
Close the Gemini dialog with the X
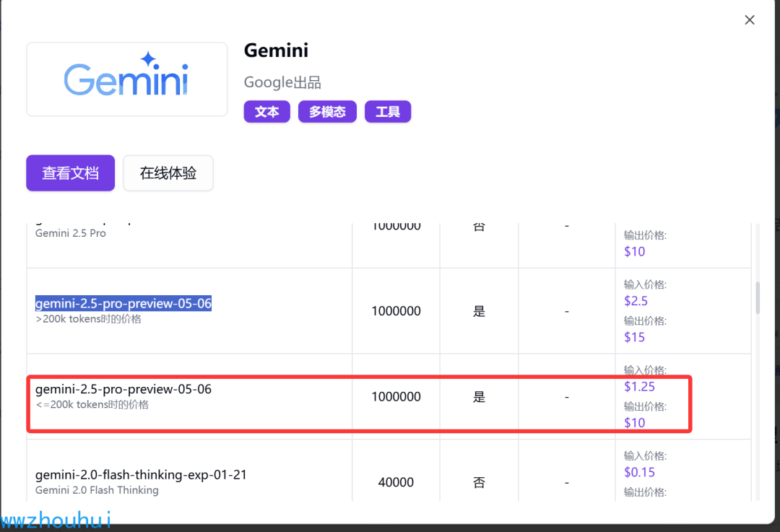tap(749, 20)
